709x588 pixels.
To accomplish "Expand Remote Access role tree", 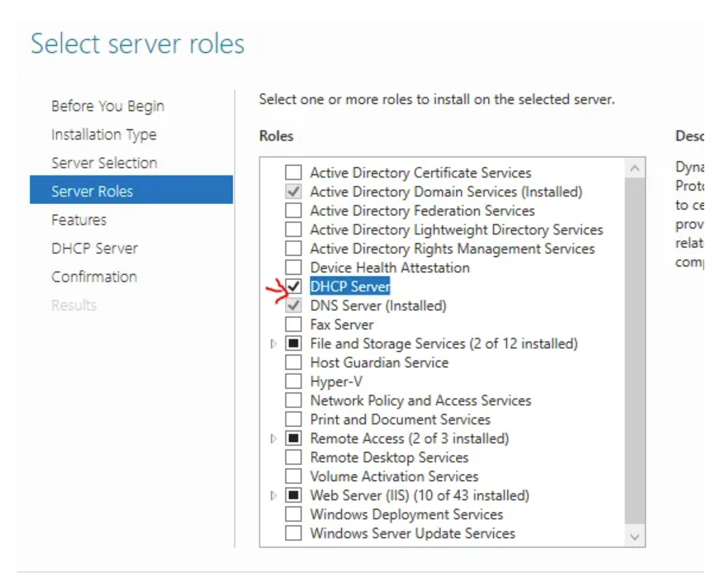I will (273, 439).
